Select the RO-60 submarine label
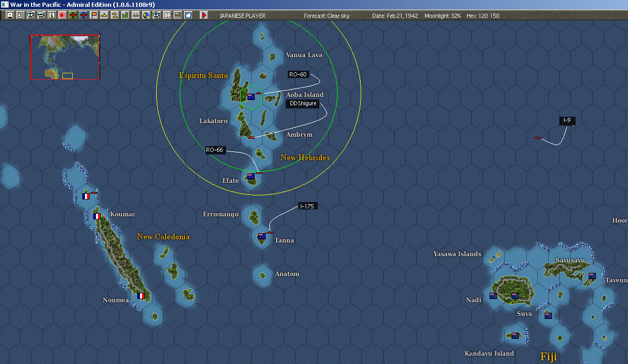Image resolution: width=628 pixels, height=364 pixels. point(298,74)
